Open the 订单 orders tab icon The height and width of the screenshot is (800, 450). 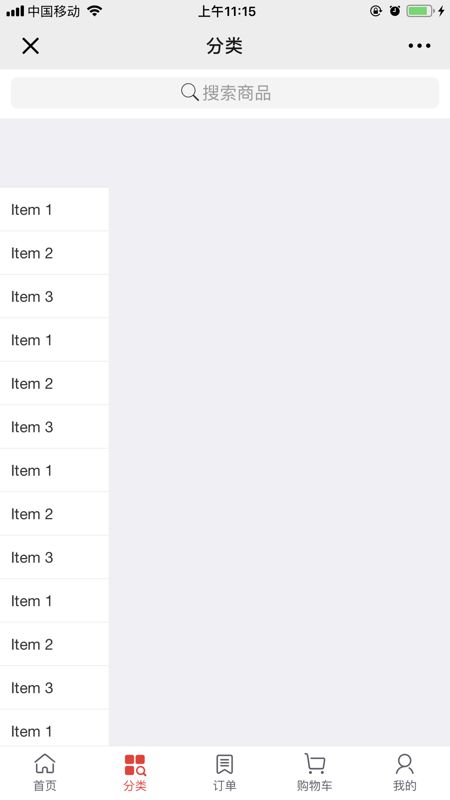224,764
